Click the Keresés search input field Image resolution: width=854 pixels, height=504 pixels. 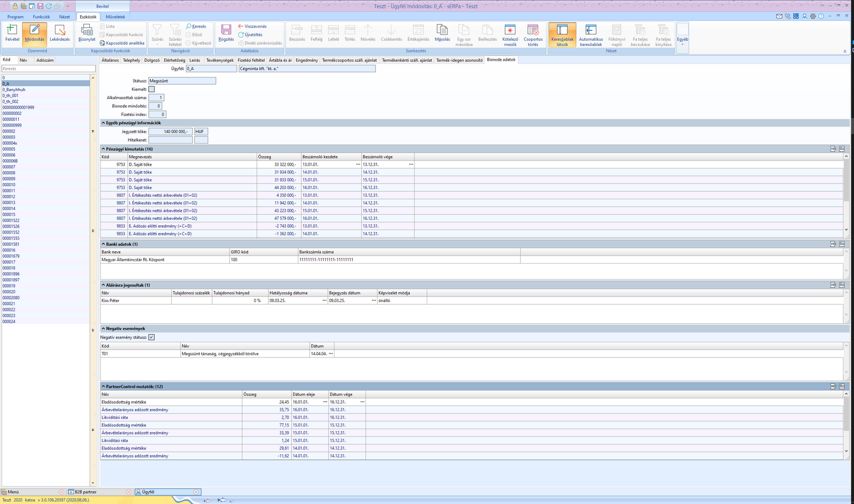tap(48, 69)
